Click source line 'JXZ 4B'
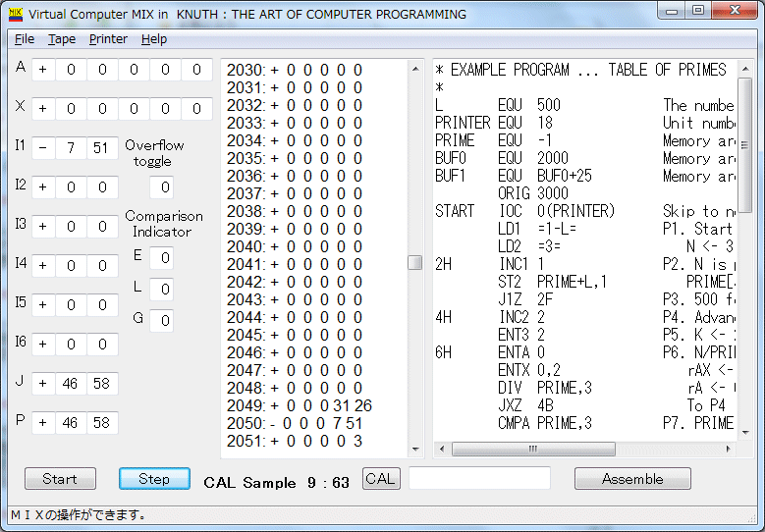 (525, 405)
